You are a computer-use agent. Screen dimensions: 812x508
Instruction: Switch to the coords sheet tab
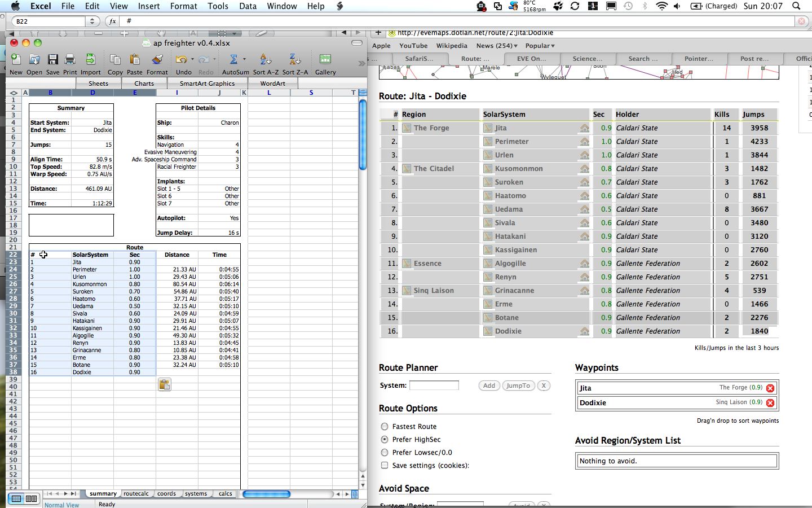(166, 494)
